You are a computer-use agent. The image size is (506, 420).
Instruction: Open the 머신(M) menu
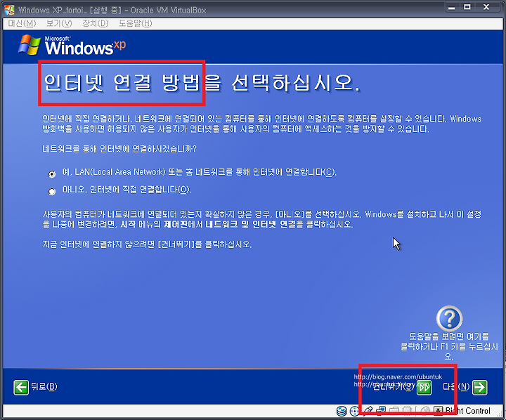(x=22, y=23)
